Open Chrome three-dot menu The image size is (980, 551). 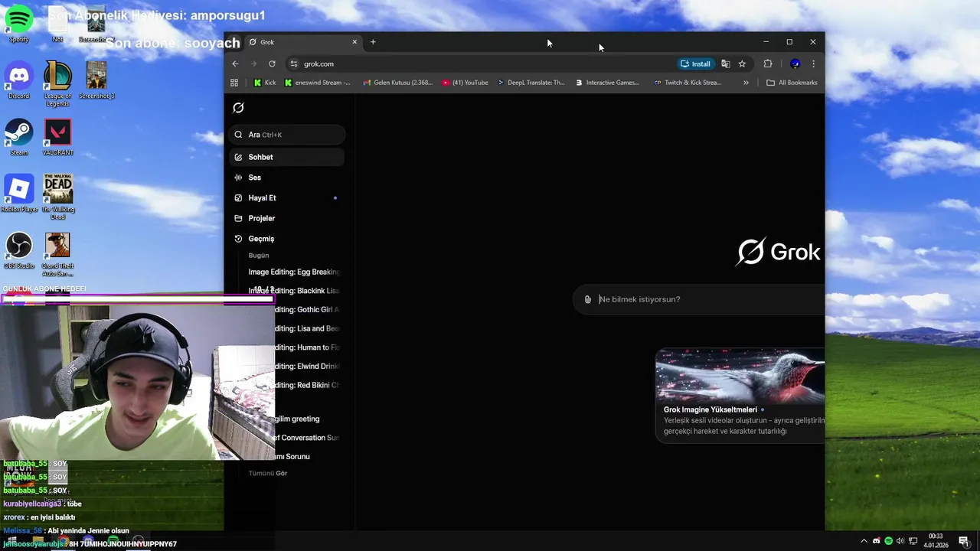pyautogui.click(x=813, y=64)
